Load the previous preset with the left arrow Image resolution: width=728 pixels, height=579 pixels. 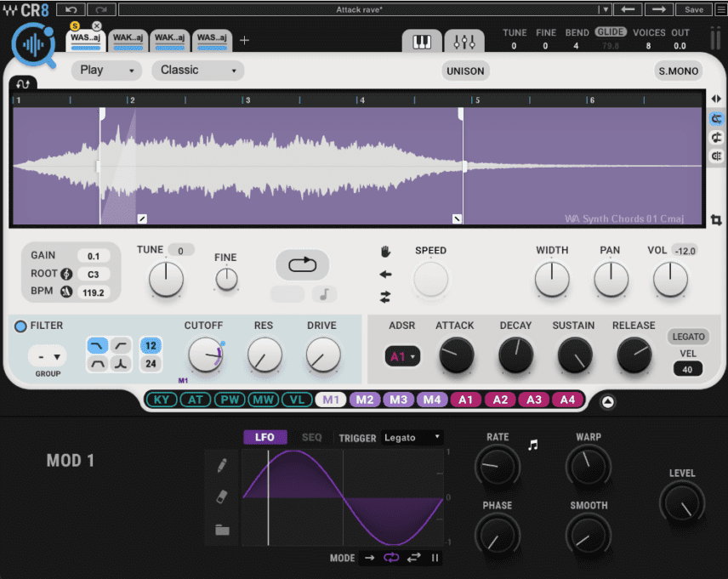(628, 9)
